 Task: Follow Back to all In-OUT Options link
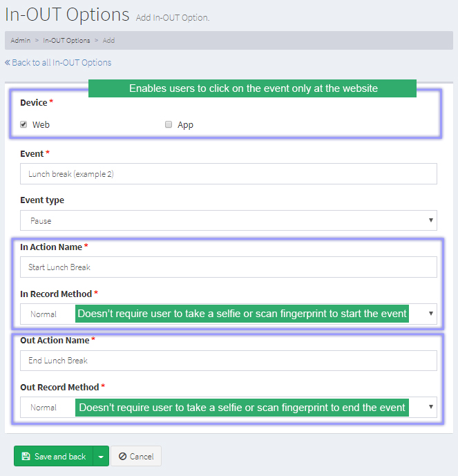point(61,62)
